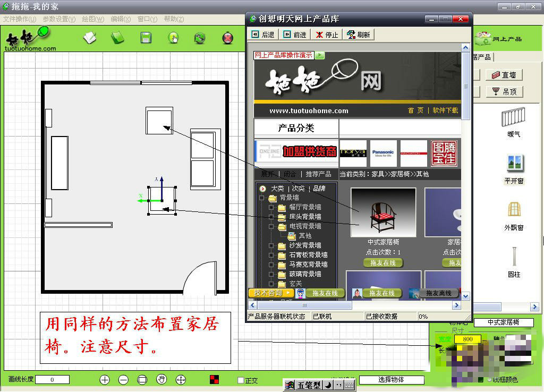Play the 网上产品库操作演示 green arrow

pos(320,55)
